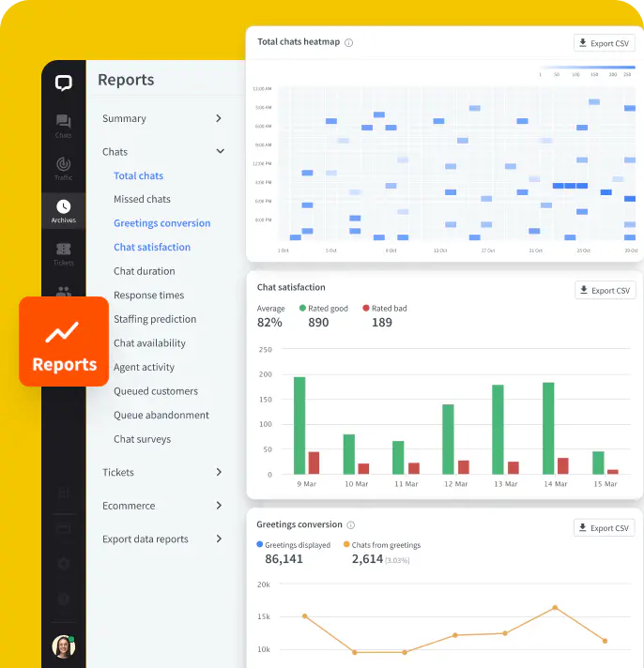Open the Agent activity report
This screenshot has height=668, width=644.
144,367
